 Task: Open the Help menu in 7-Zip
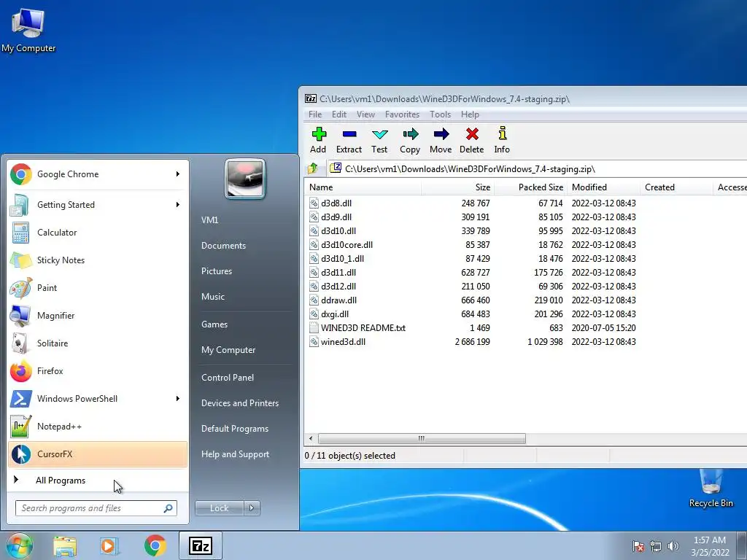point(470,114)
